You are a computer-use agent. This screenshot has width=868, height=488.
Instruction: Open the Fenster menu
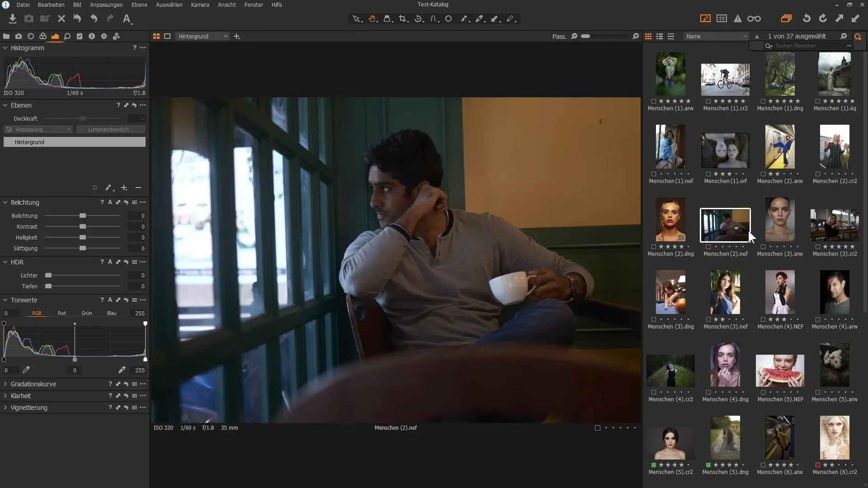(254, 5)
